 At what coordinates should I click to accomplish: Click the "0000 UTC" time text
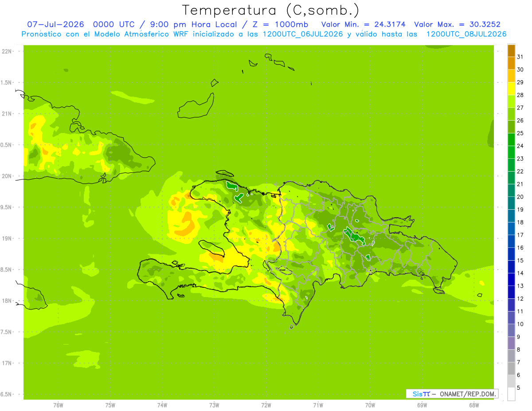pyautogui.click(x=114, y=25)
